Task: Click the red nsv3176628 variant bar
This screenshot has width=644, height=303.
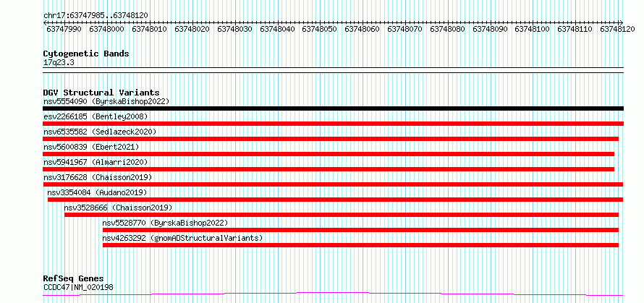Action: click(x=333, y=184)
